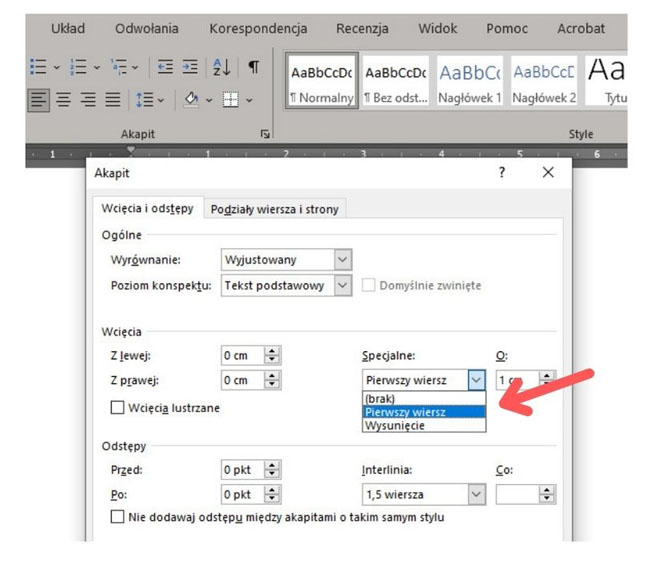This screenshot has height=584, width=650.
Task: Expand the Wyrównanie dropdown
Action: point(342,260)
